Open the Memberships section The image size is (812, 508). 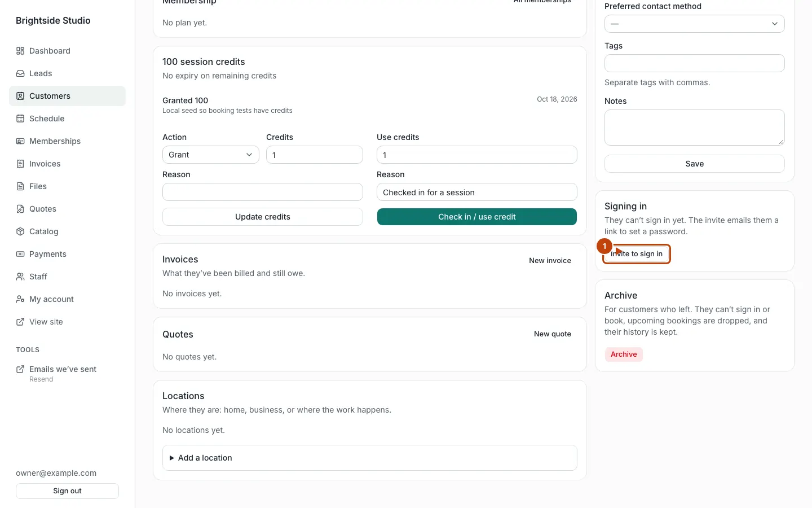click(x=67, y=141)
